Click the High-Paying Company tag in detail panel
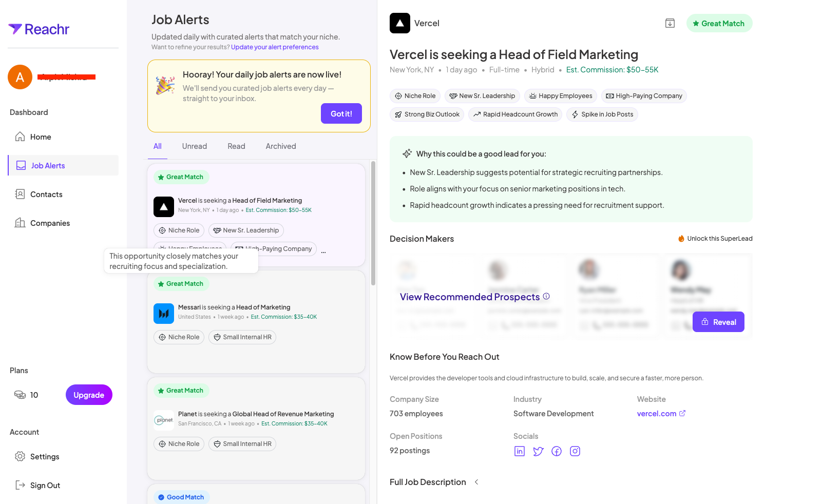822x504 pixels. point(644,96)
